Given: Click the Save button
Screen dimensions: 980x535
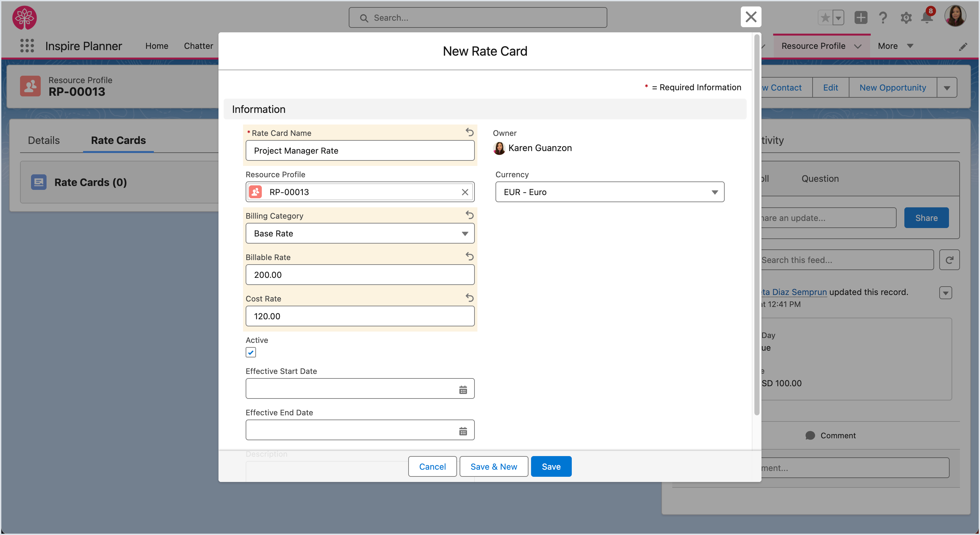Looking at the screenshot, I should tap(551, 466).
